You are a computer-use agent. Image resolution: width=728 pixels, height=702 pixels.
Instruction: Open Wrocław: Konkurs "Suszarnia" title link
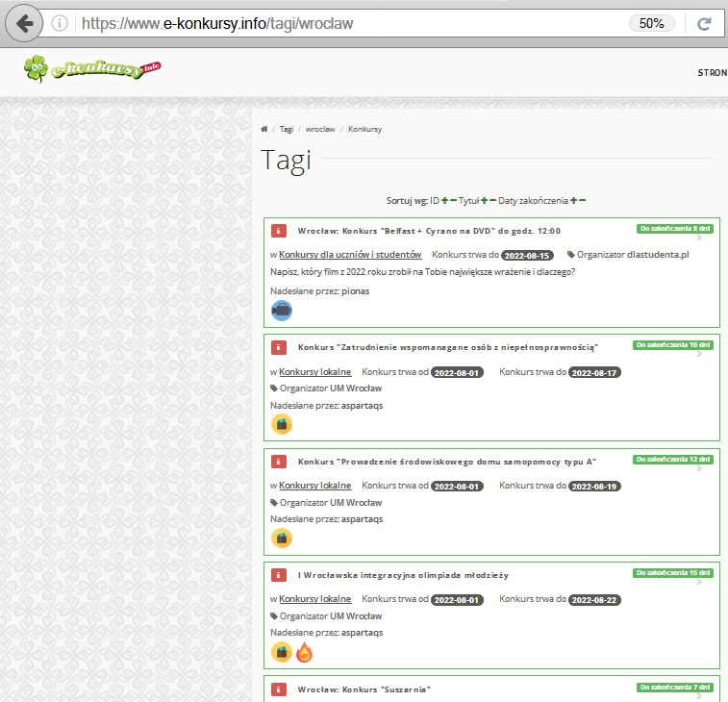364,689
